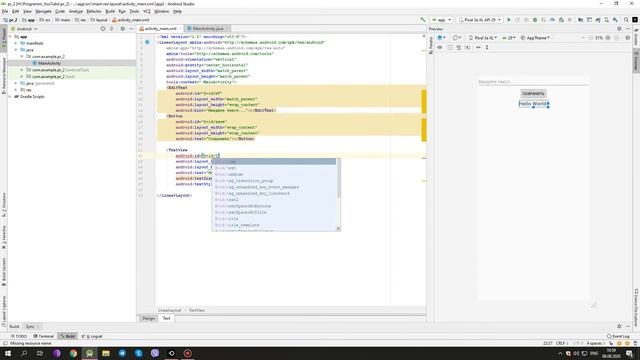Open the VCS menu

pyautogui.click(x=147, y=11)
